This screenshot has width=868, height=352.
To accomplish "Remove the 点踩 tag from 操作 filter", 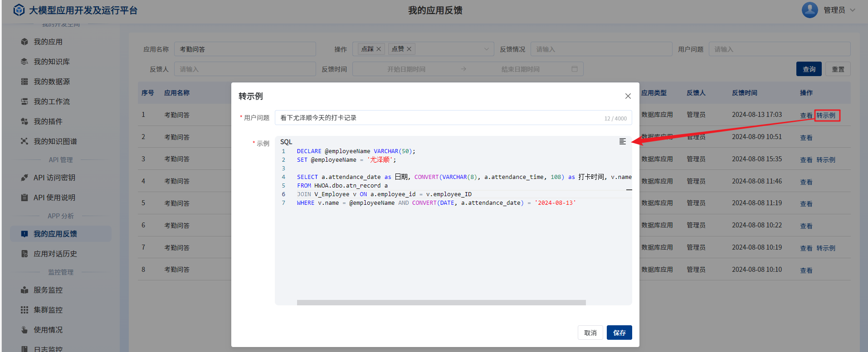I will (379, 49).
